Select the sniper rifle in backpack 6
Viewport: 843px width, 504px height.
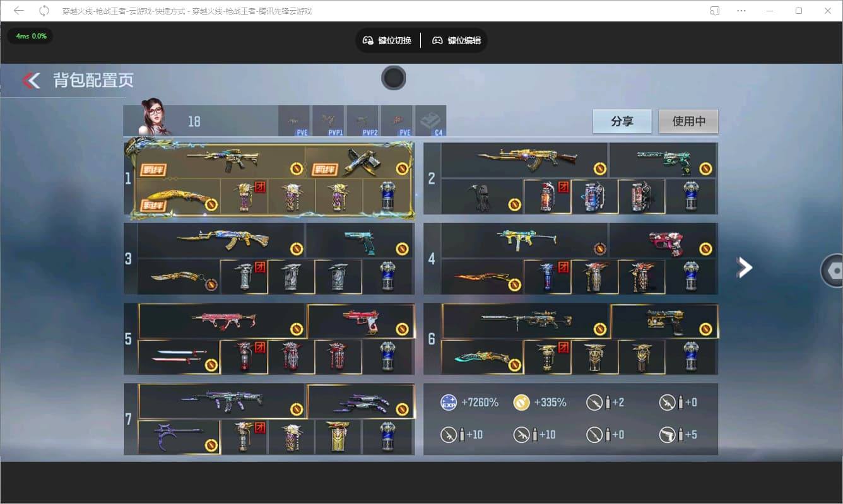point(526,321)
